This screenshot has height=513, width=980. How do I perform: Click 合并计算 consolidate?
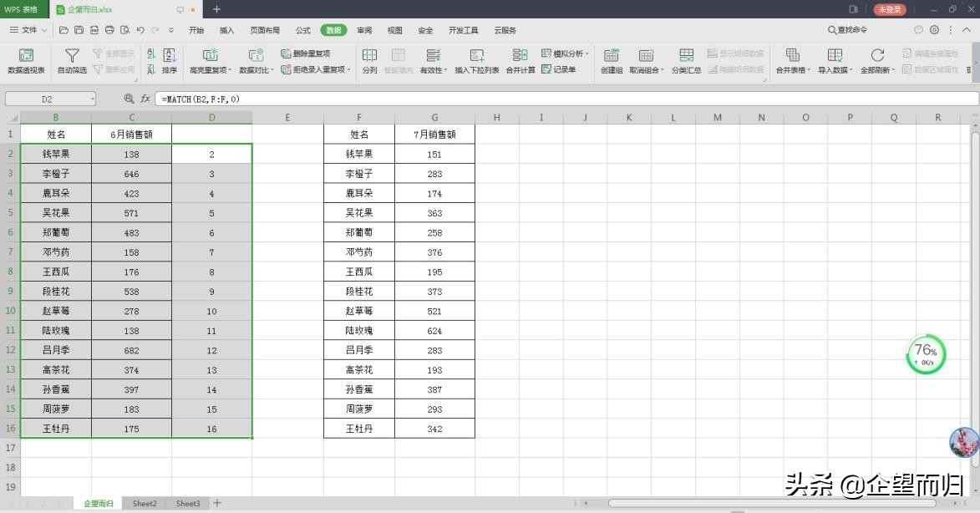tap(520, 61)
